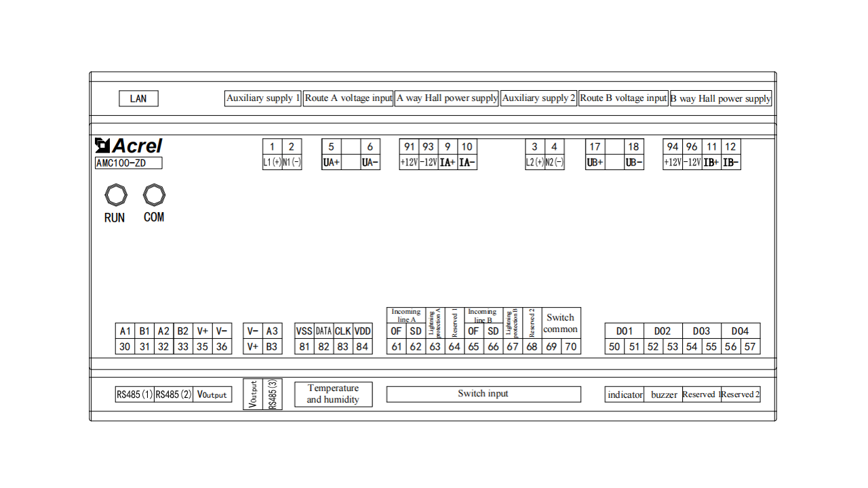868x488 pixels.
Task: Click terminal 68 Reserved 2
Action: (x=532, y=331)
